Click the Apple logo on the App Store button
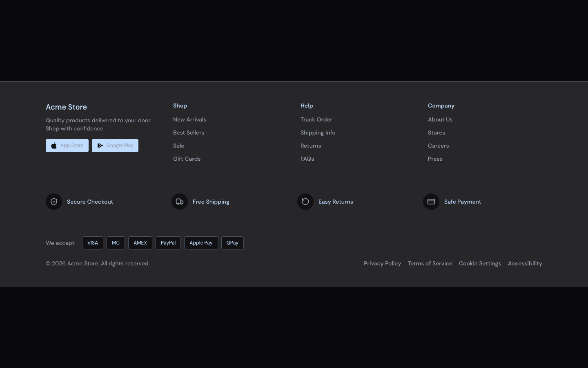 coord(54,146)
